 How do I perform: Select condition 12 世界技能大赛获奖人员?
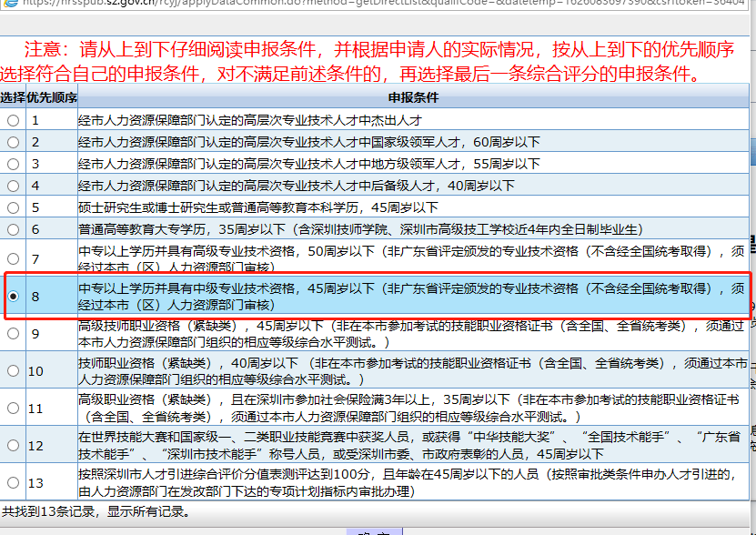tap(13, 446)
